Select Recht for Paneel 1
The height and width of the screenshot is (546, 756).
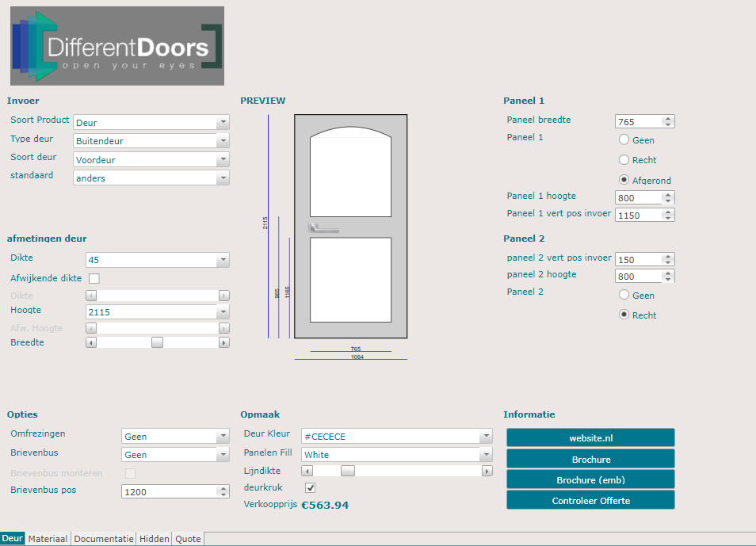pos(624,159)
